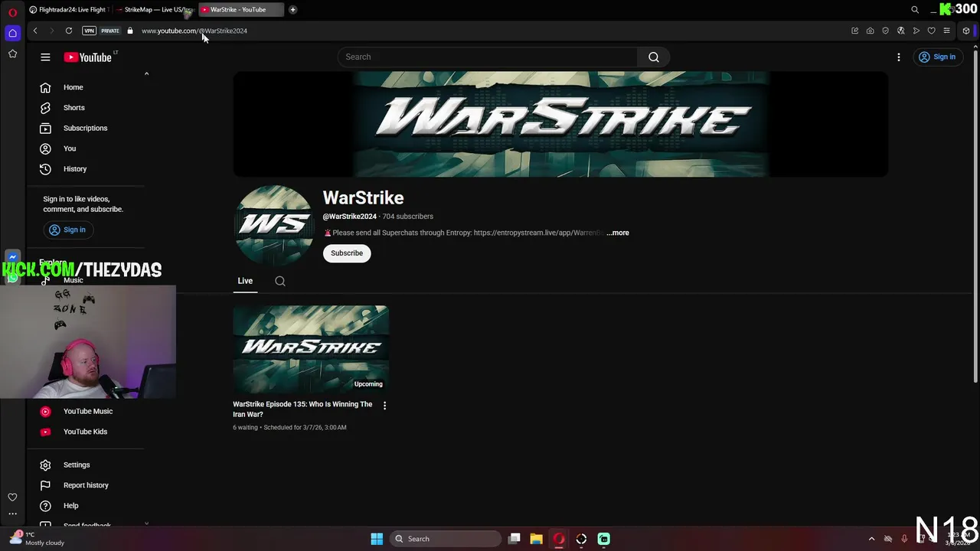Click the YouTube search magnifier button
The height and width of the screenshot is (551, 980).
click(654, 57)
